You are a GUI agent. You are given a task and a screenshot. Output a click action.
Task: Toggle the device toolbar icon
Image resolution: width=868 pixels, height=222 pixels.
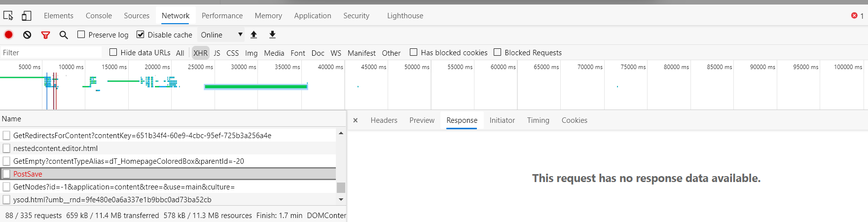pos(26,16)
